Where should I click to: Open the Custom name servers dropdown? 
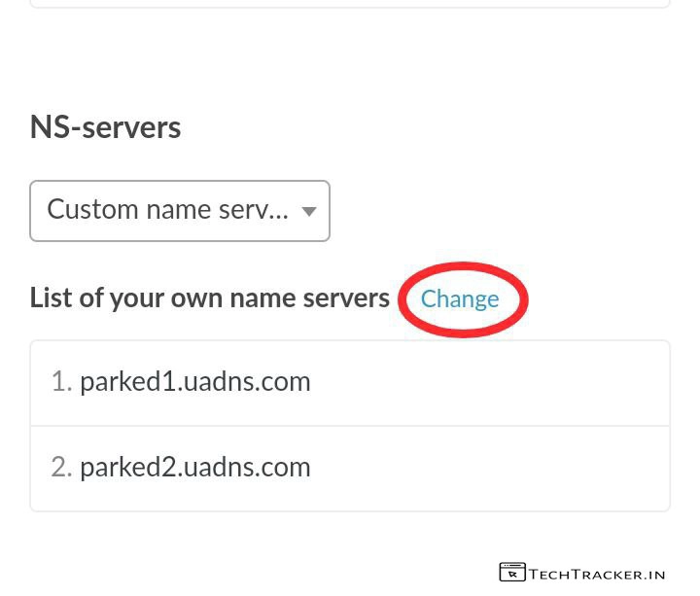coord(180,211)
